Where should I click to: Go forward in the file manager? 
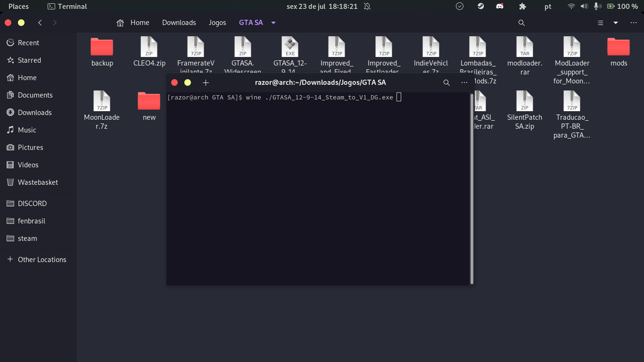[55, 23]
